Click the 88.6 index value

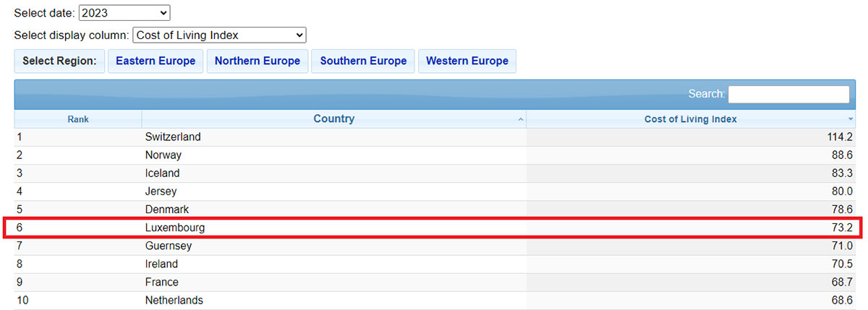(x=843, y=155)
